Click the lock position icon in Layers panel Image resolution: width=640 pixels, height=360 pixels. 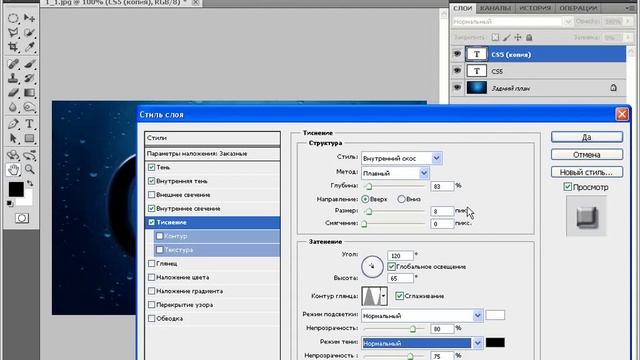click(518, 38)
